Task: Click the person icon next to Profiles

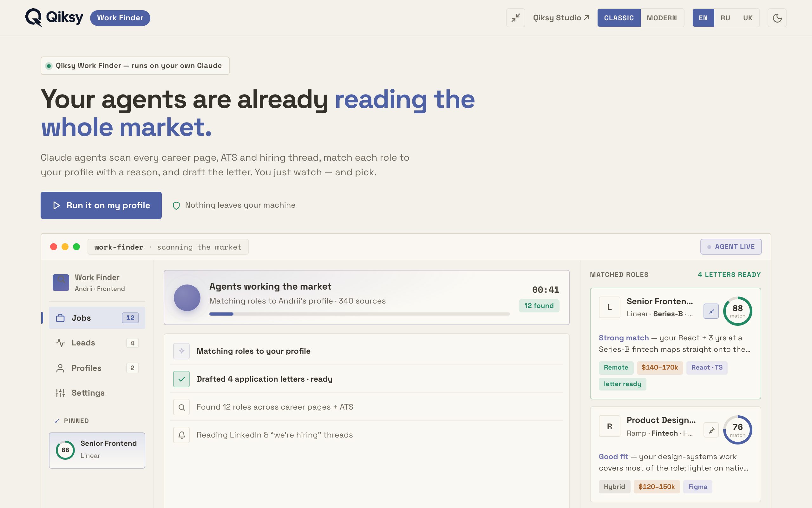Action: pos(60,368)
